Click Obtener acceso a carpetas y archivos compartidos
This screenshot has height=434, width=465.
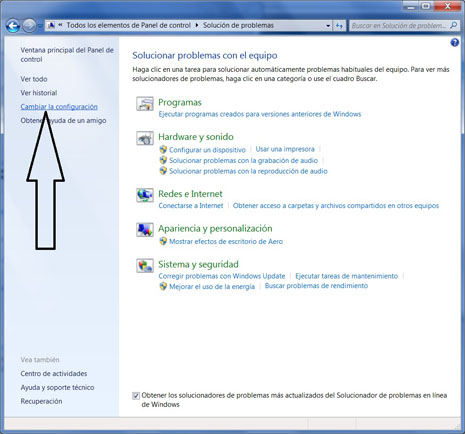[336, 206]
